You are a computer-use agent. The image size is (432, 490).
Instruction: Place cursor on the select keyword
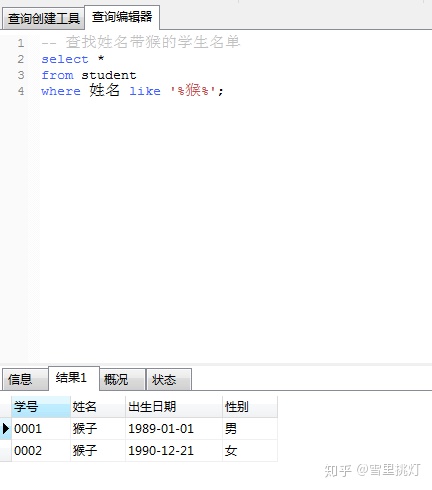click(65, 59)
